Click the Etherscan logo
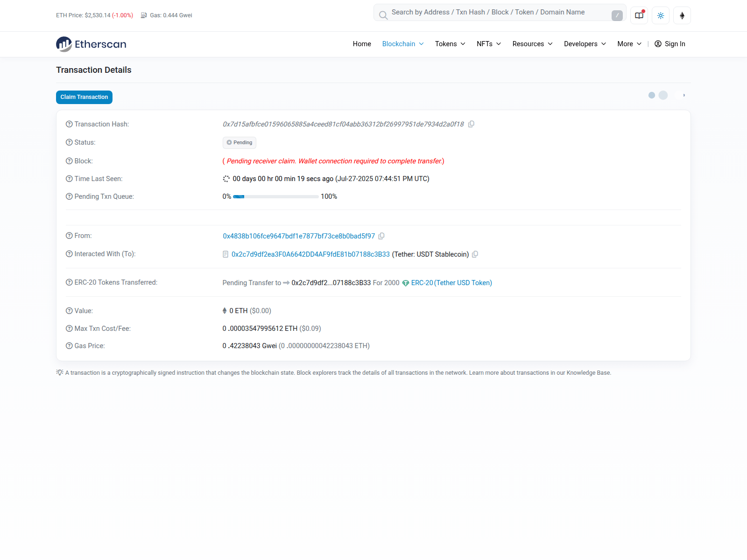This screenshot has width=747, height=560. point(91,44)
